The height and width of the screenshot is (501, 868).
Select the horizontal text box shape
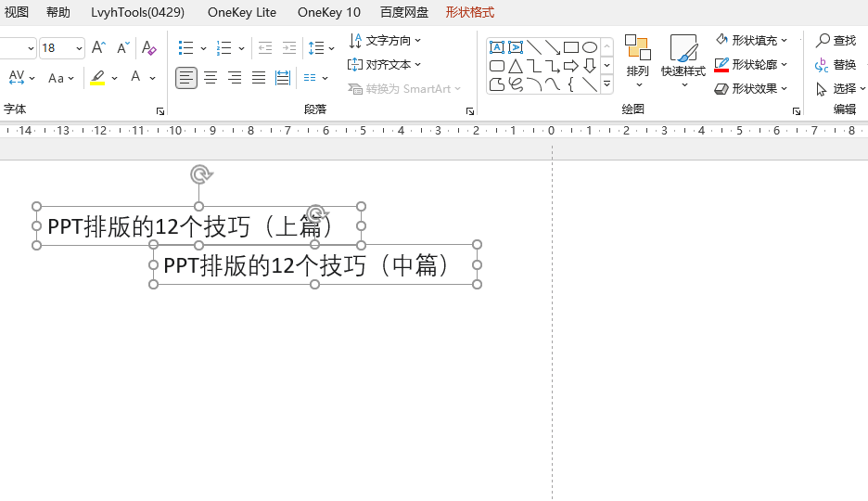pos(496,47)
